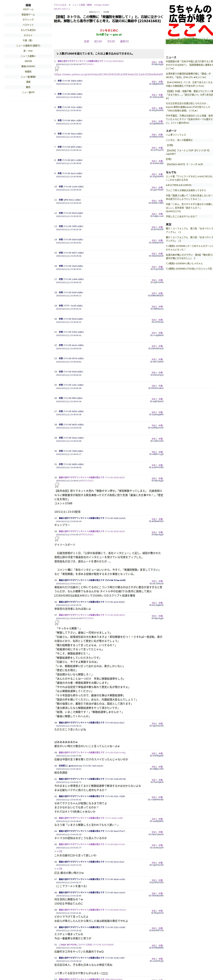The height and width of the screenshot is (980, 213).
Task: Go to 前100 posts
Action: (98, 41)
